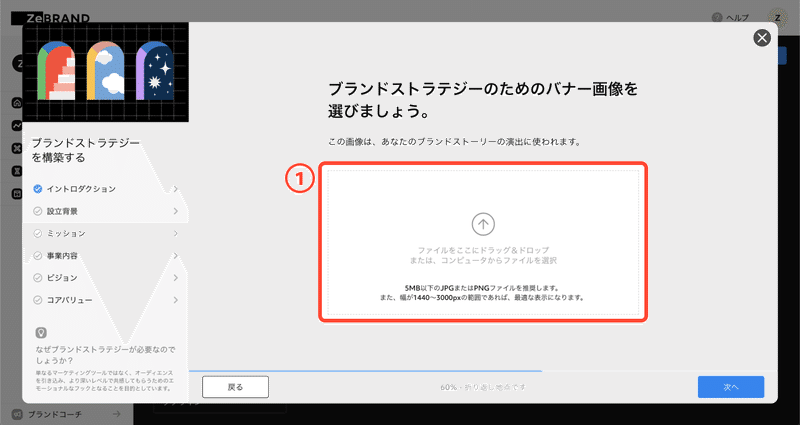
Task: Open ブランドコーチ in the sidebar
Action: 67,414
